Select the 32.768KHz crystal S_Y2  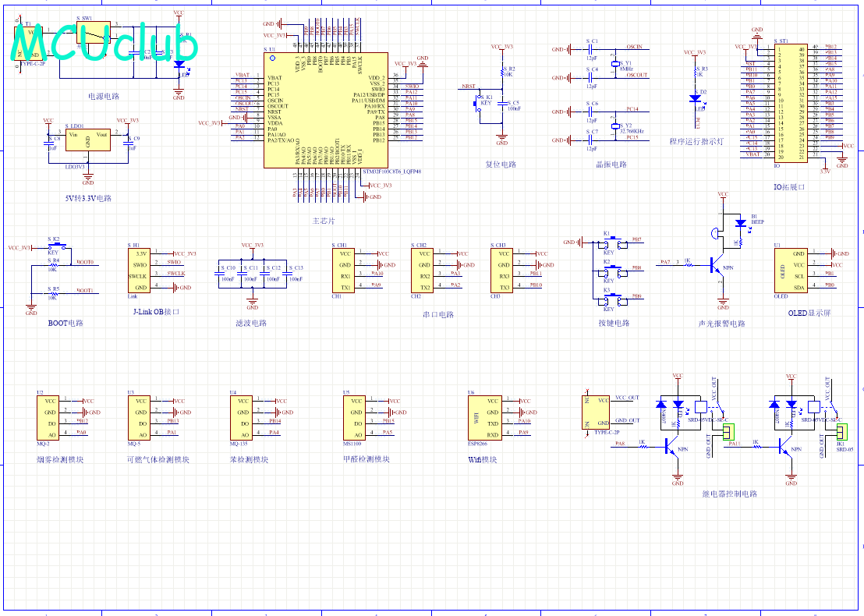pyautogui.click(x=615, y=126)
